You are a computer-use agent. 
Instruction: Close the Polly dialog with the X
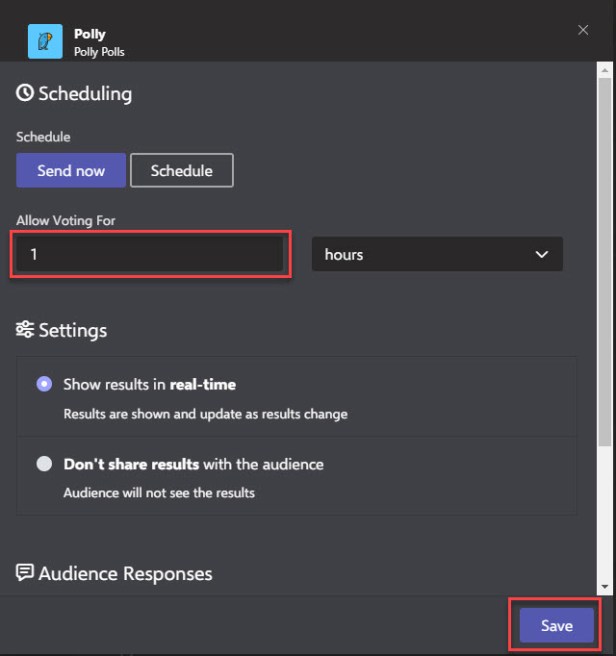(583, 31)
